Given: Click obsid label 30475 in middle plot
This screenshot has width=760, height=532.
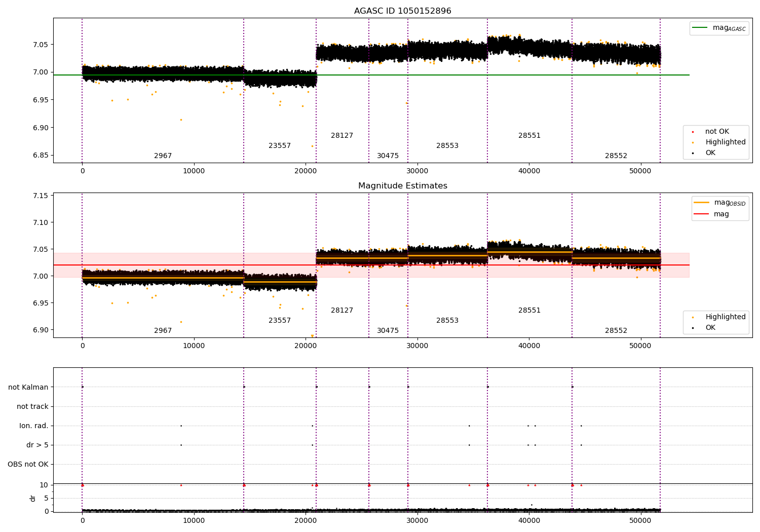Looking at the screenshot, I should coord(388,331).
